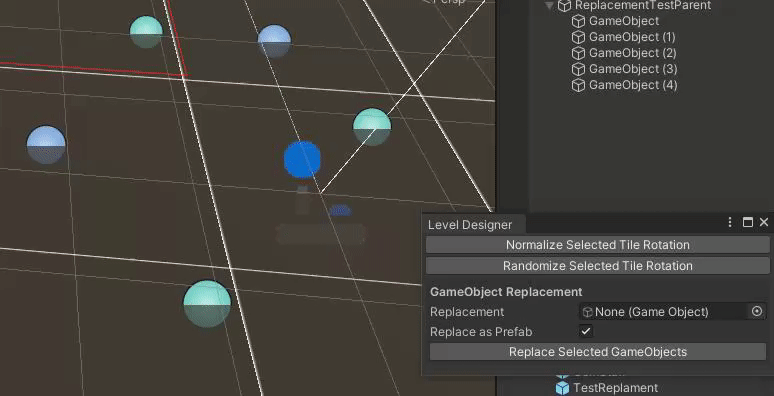Open the Replacement object picker circle
The height and width of the screenshot is (396, 774).
pyautogui.click(x=757, y=312)
